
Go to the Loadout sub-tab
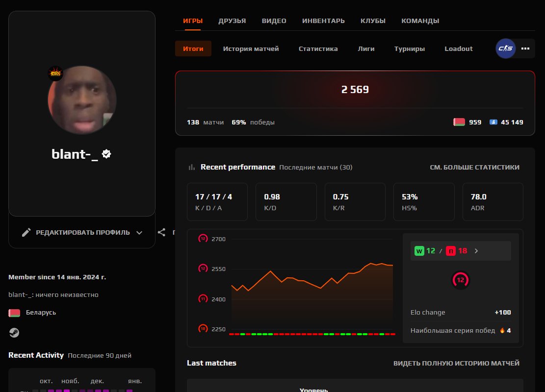tap(458, 49)
